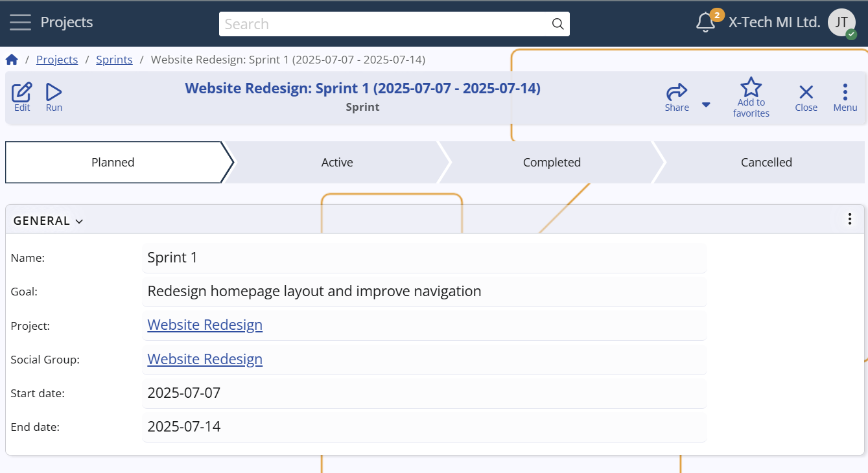Click the notifications bell icon
868x473 pixels.
705,23
